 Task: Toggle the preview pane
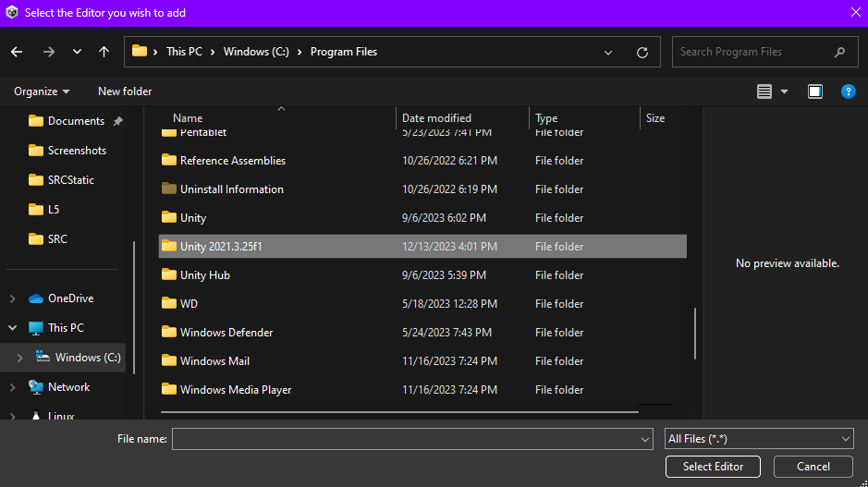[x=815, y=91]
